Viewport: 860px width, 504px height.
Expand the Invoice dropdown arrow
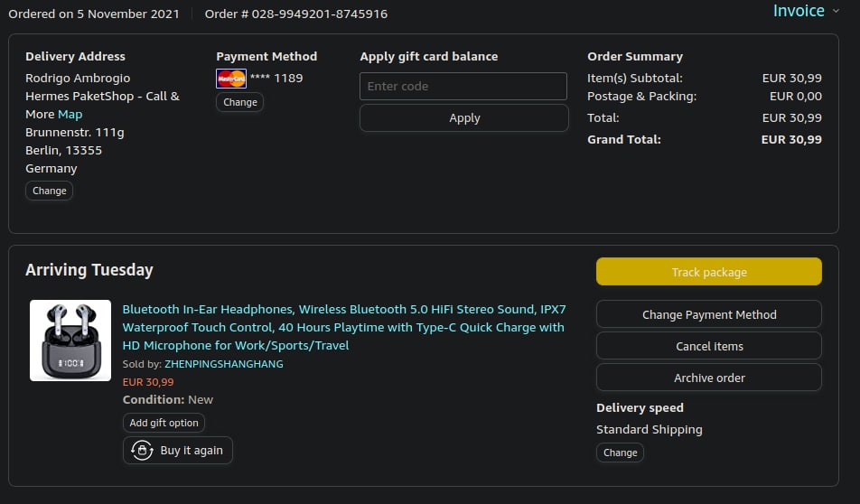point(837,12)
